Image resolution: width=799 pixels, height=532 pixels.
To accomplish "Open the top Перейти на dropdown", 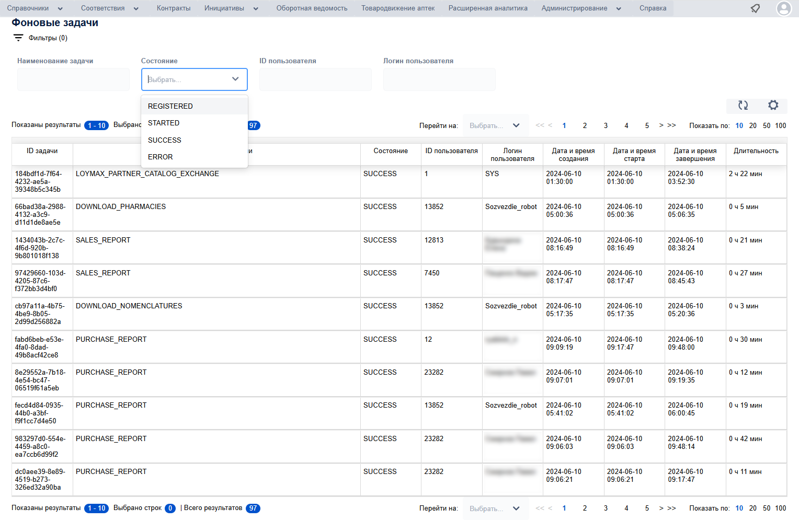I will tap(495, 125).
